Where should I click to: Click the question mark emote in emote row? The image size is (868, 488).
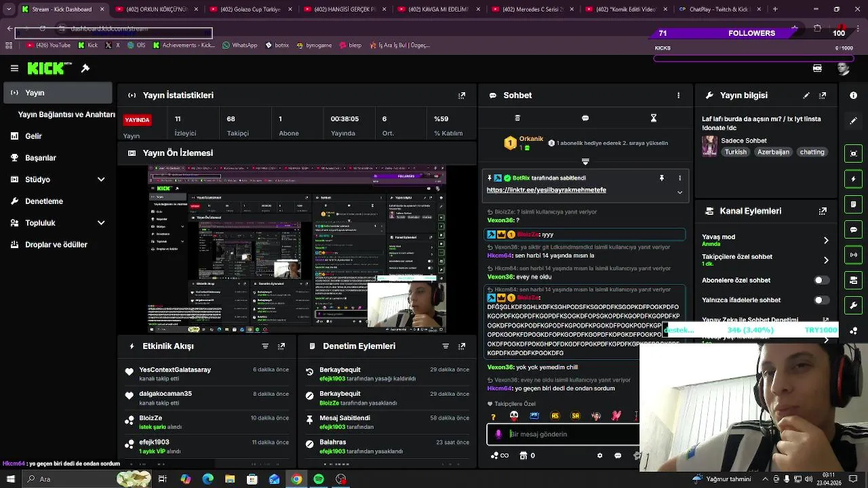[493, 416]
